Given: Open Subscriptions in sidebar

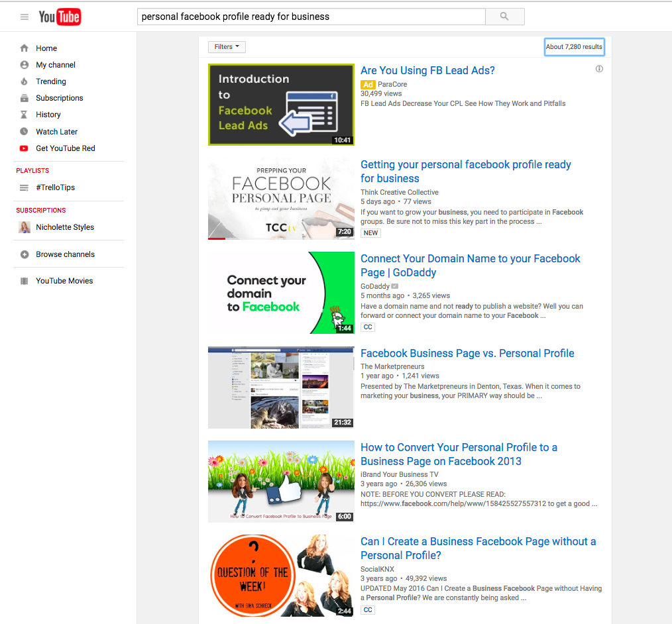Looking at the screenshot, I should click(60, 98).
